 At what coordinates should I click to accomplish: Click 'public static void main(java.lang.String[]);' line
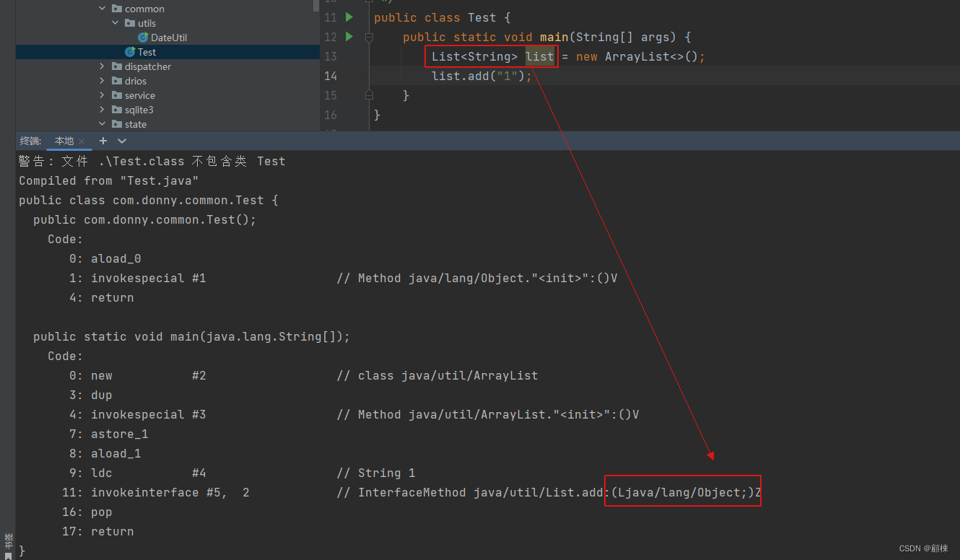pos(191,336)
